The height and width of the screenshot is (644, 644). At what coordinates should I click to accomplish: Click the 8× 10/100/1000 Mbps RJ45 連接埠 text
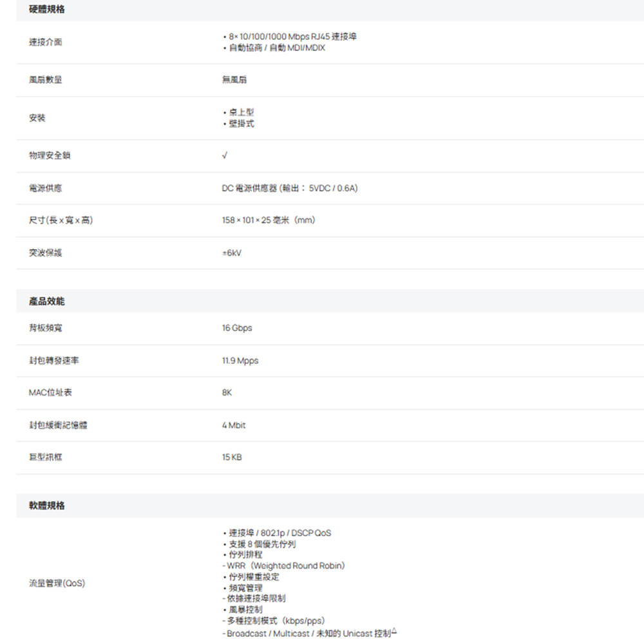coord(290,37)
